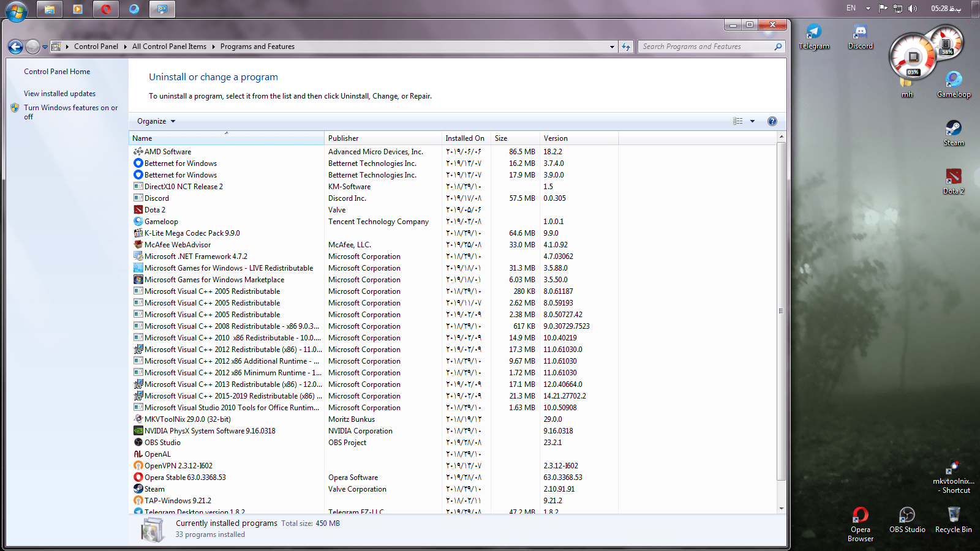980x551 pixels.
Task: Click the NVIDIA PhysX icon in the list
Action: point(138,431)
